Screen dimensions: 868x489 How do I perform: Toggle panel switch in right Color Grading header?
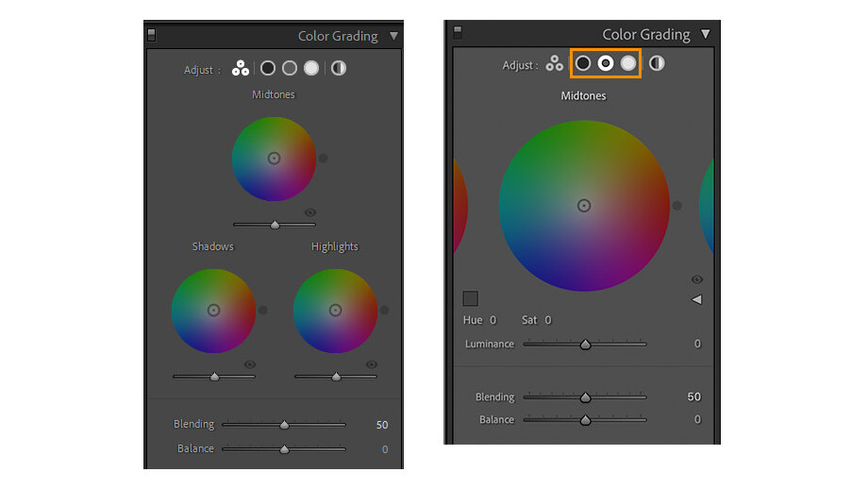(458, 32)
